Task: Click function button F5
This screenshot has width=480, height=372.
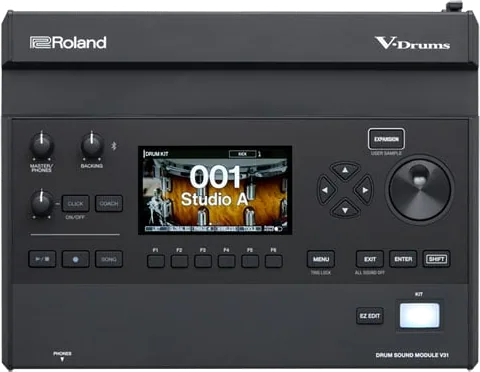Action: (x=250, y=261)
